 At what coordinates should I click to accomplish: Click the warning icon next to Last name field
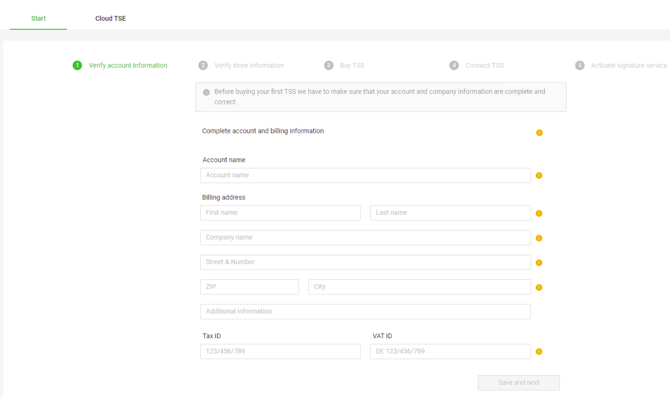539,213
